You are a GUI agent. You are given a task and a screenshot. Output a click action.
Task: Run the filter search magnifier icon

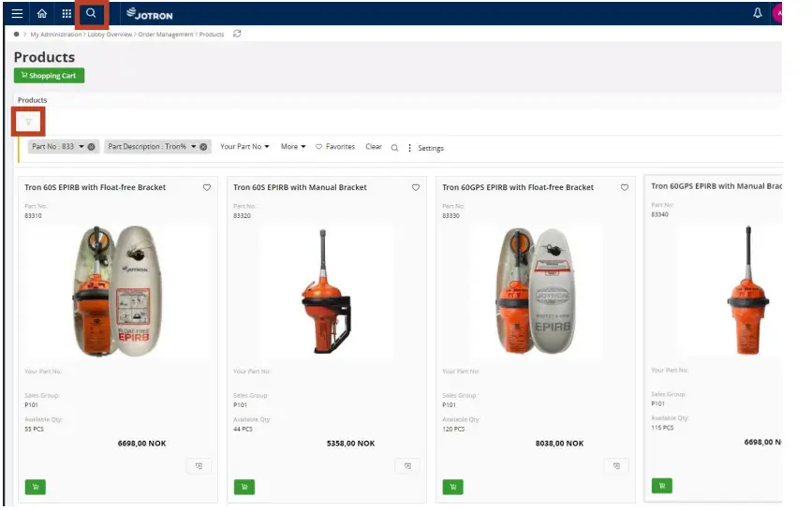(394, 148)
